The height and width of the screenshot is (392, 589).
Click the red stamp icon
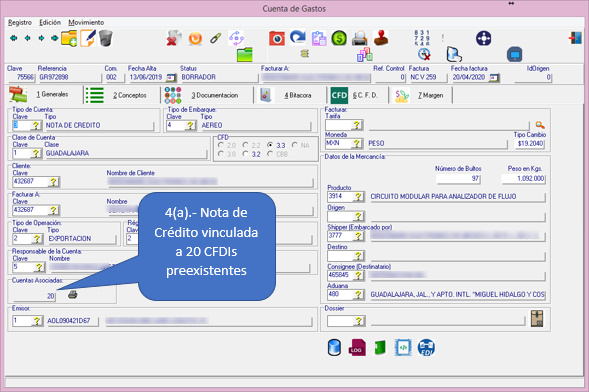point(381,38)
